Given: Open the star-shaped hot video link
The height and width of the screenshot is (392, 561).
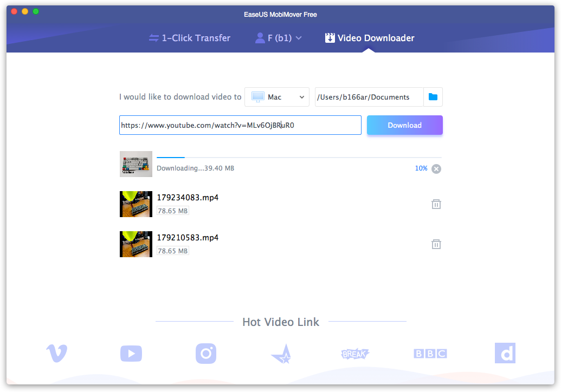Looking at the screenshot, I should coord(282,354).
